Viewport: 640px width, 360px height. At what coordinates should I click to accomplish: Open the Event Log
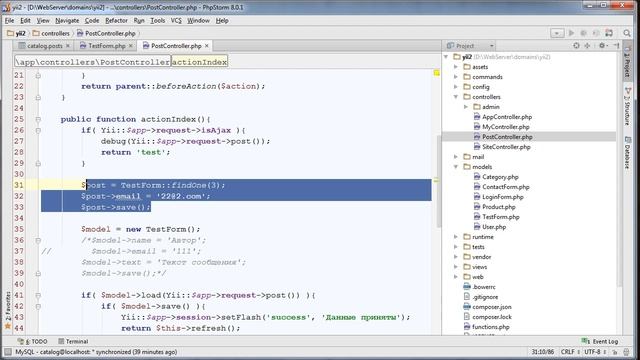(x=600, y=341)
